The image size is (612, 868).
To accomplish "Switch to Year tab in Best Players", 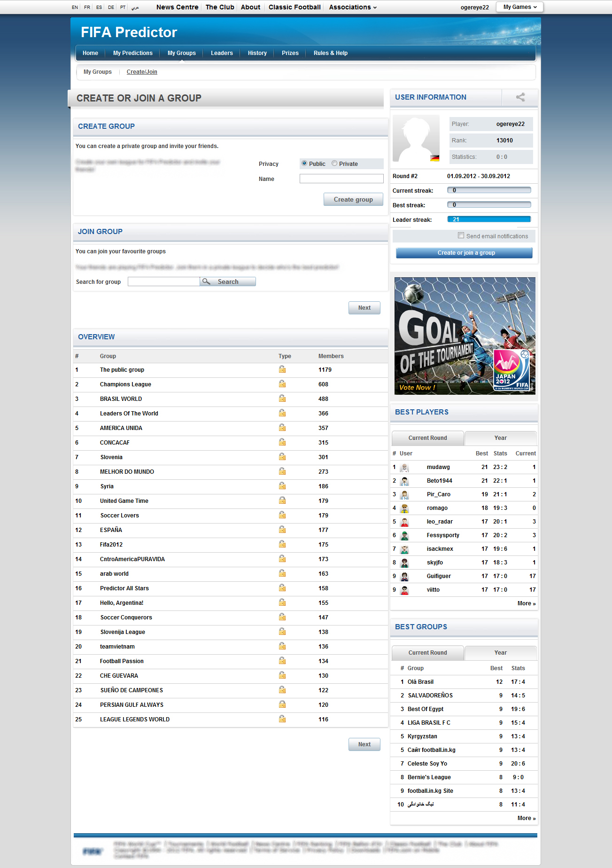I will (501, 438).
